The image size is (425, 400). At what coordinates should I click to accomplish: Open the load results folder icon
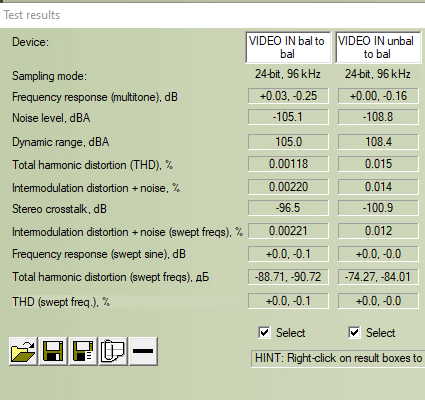(x=23, y=351)
